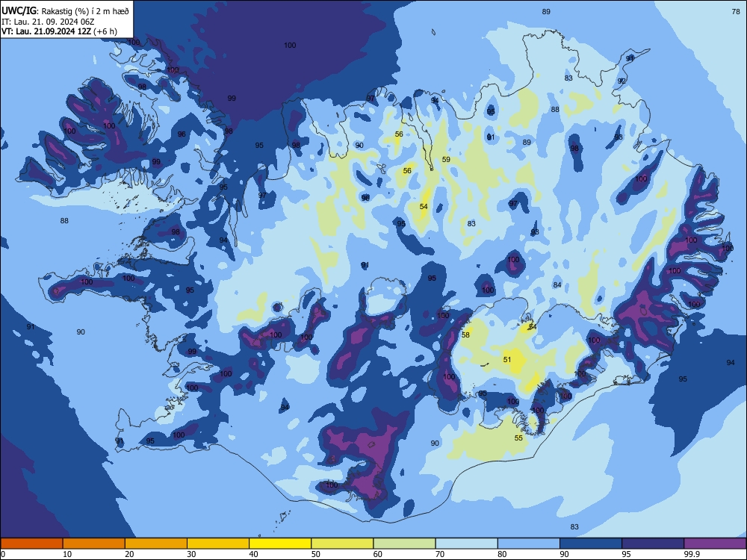747x560 pixels.
Task: Click the purple above-99.9 legend swatch
Action: [x=715, y=544]
